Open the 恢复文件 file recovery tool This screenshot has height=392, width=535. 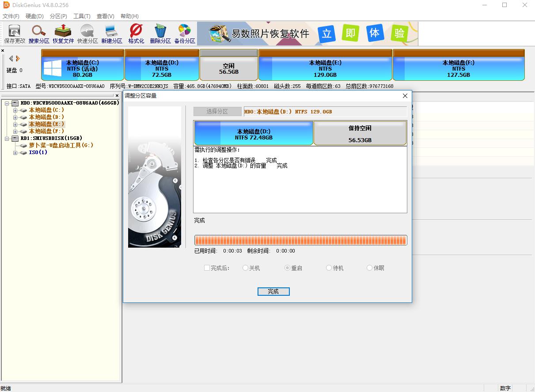pyautogui.click(x=63, y=33)
